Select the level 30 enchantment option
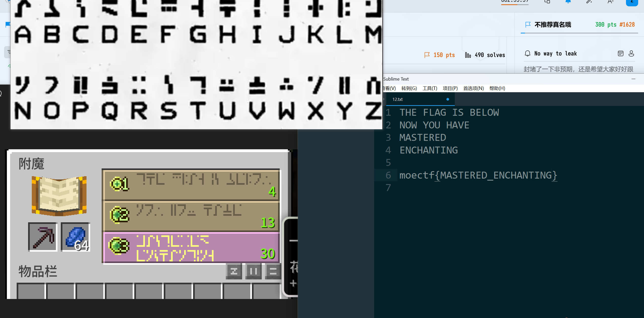Screen dimensions: 644x318 pos(192,248)
